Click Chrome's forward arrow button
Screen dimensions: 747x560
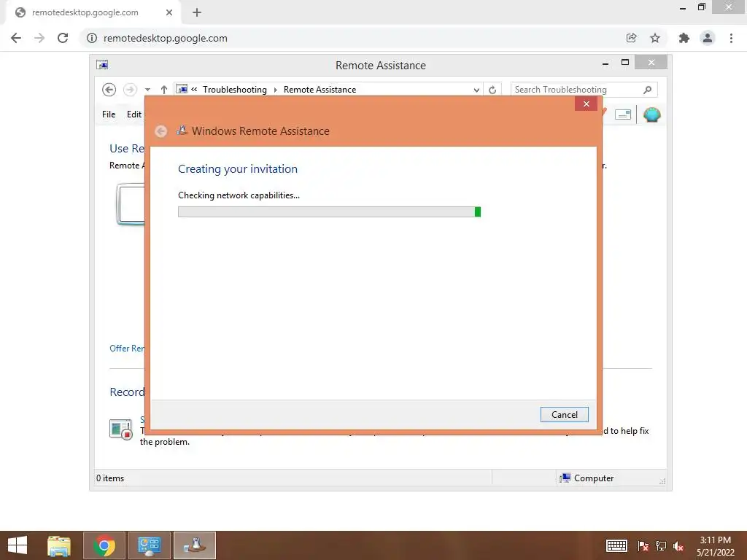39,38
